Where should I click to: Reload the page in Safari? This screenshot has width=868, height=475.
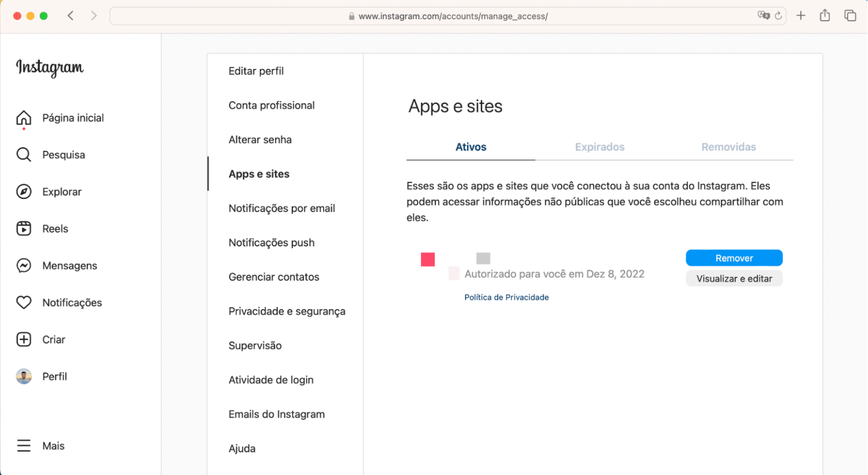pyautogui.click(x=779, y=16)
